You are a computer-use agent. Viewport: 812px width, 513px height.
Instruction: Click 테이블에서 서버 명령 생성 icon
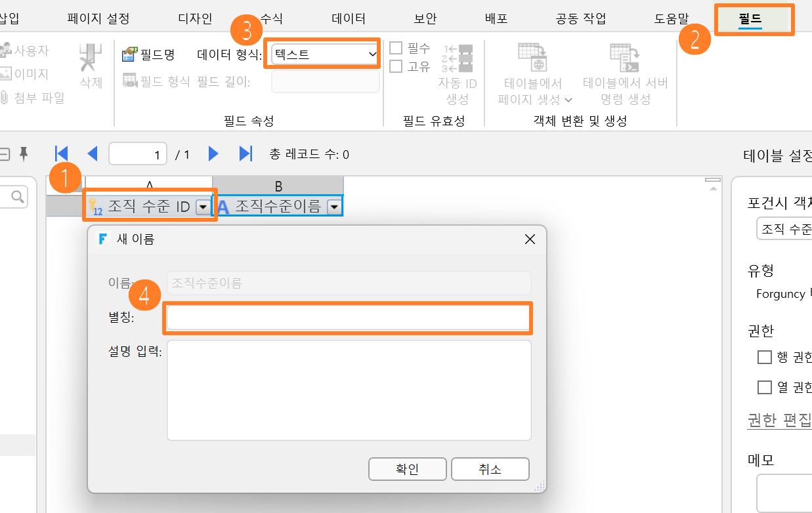(625, 58)
